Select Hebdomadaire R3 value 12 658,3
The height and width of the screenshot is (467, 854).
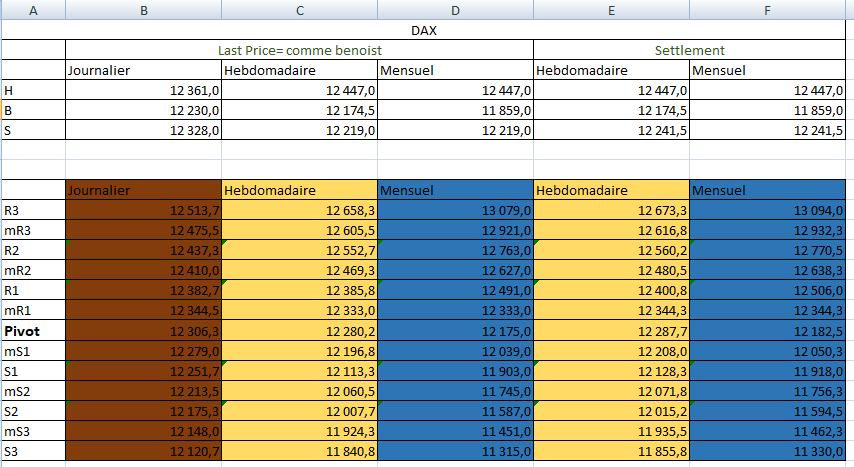[x=300, y=210]
